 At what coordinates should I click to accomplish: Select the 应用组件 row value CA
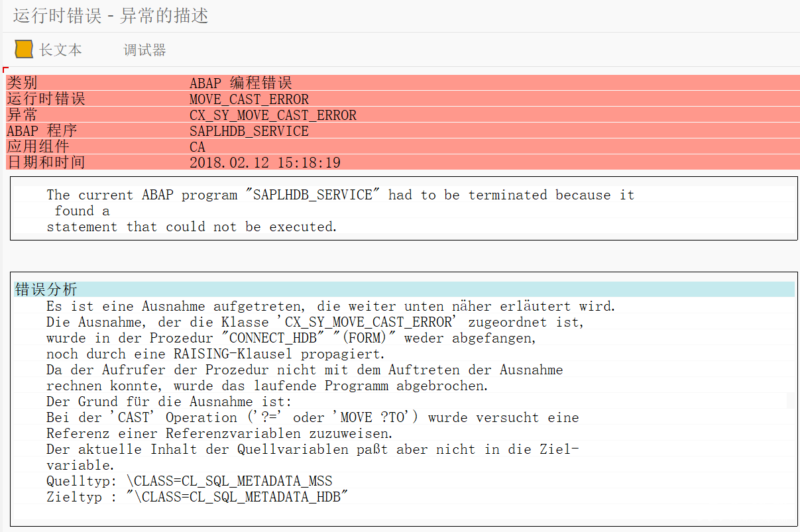[x=198, y=147]
